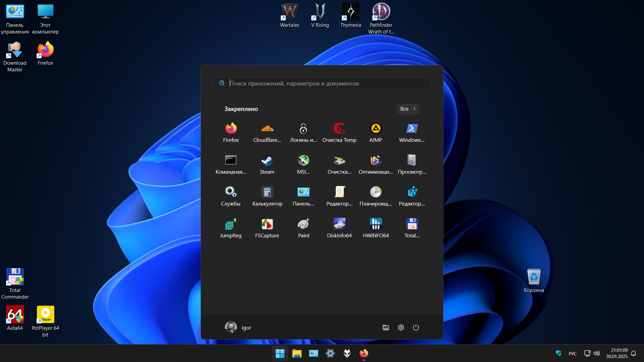Select the Total Commander desktop shortcut
The width and height of the screenshot is (644, 362).
coord(15,284)
